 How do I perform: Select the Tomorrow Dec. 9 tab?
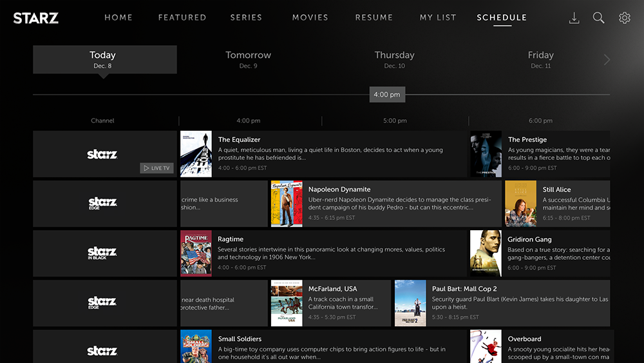(x=249, y=59)
